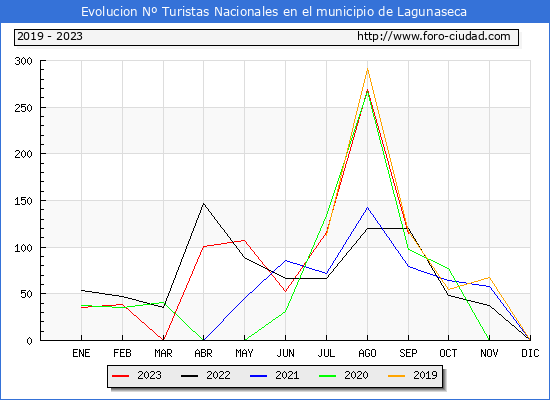
Task: Select the 2020 legend label
Action: point(356,375)
